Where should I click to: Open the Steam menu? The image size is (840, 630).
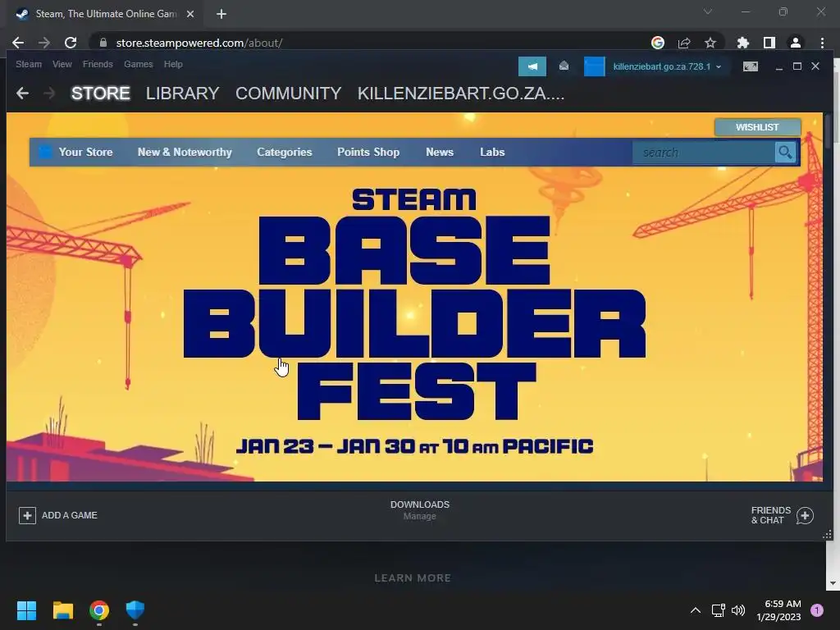[x=29, y=64]
